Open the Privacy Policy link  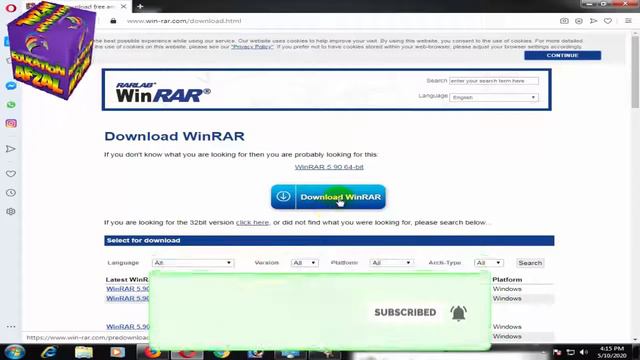click(252, 47)
